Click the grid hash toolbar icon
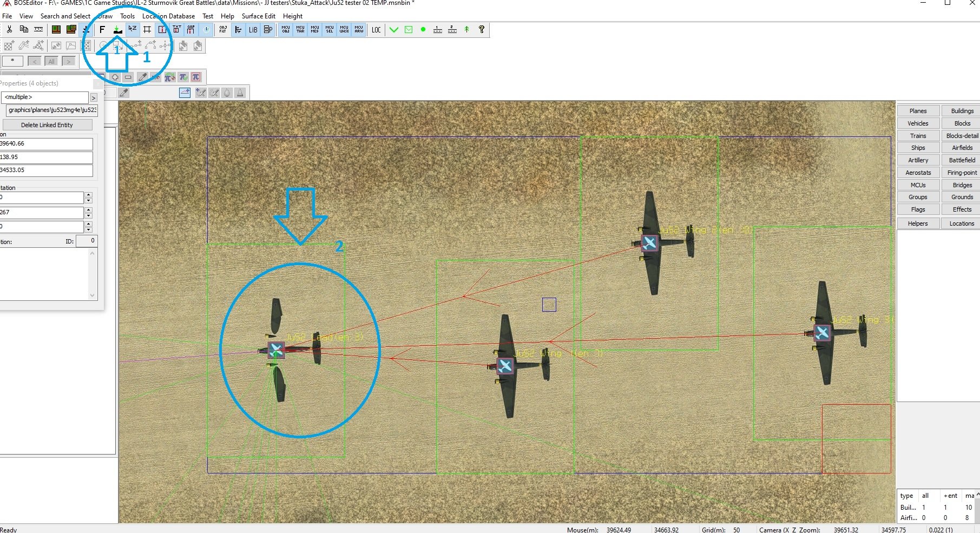980x533 pixels. tap(147, 30)
